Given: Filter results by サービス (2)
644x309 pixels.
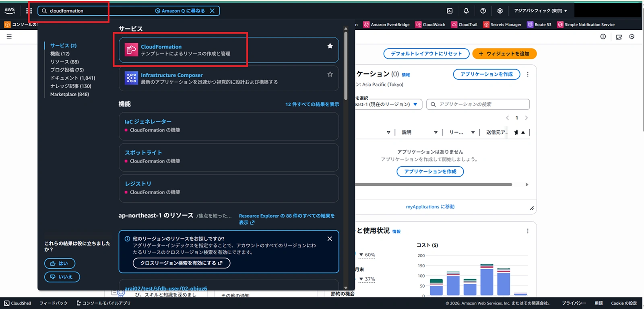Looking at the screenshot, I should [x=64, y=45].
